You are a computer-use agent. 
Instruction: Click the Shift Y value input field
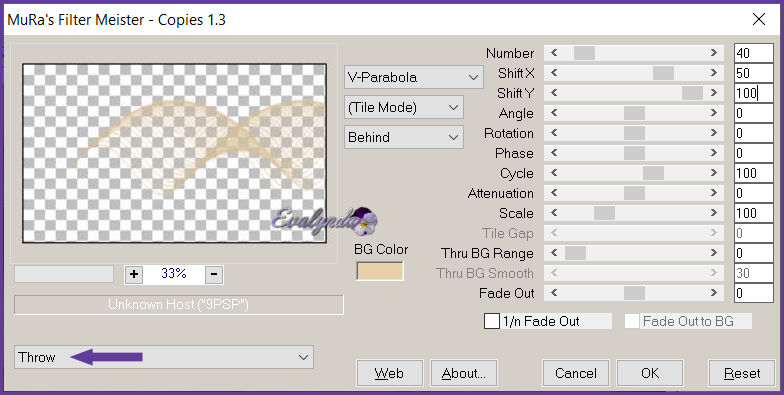[754, 93]
